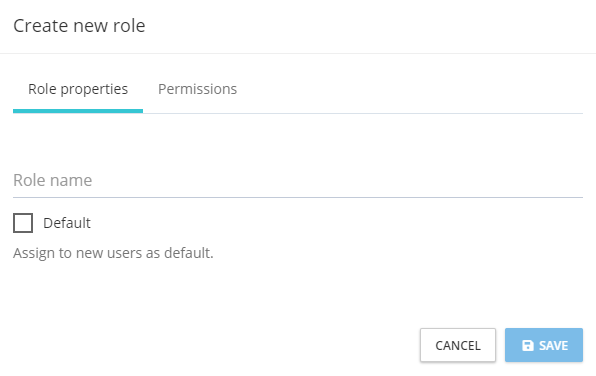Focus the Role name input field
Image resolution: width=596 pixels, height=376 pixels.
pyautogui.click(x=298, y=181)
